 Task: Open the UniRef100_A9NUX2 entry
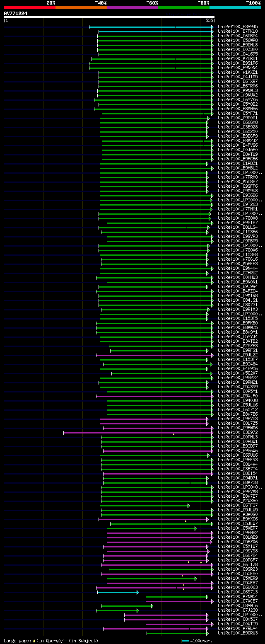(x=238, y=95)
